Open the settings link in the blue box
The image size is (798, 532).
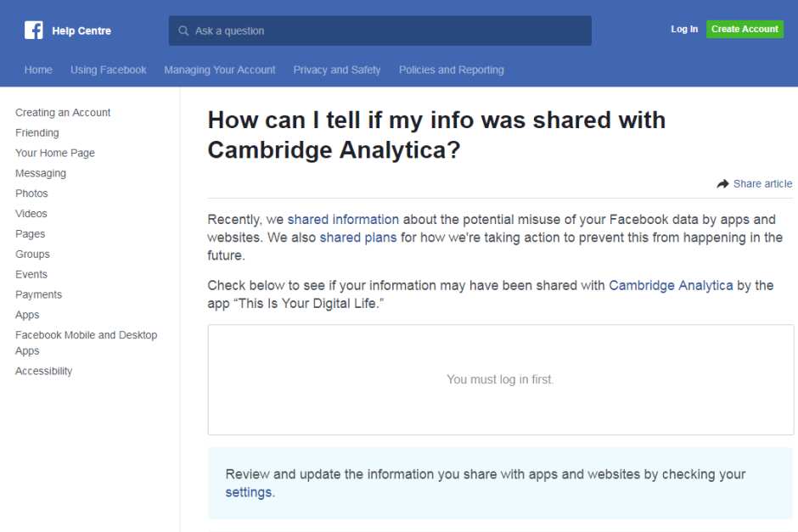(249, 492)
